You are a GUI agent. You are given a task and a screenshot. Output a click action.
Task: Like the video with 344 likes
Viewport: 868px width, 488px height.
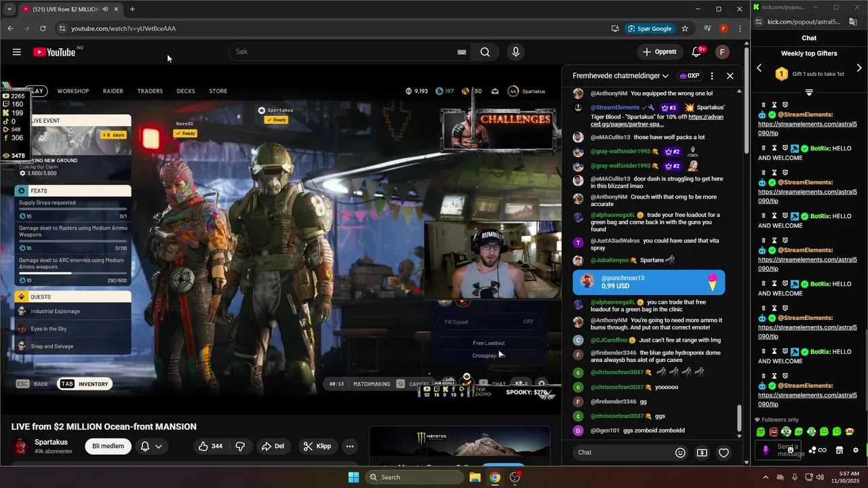tap(210, 446)
